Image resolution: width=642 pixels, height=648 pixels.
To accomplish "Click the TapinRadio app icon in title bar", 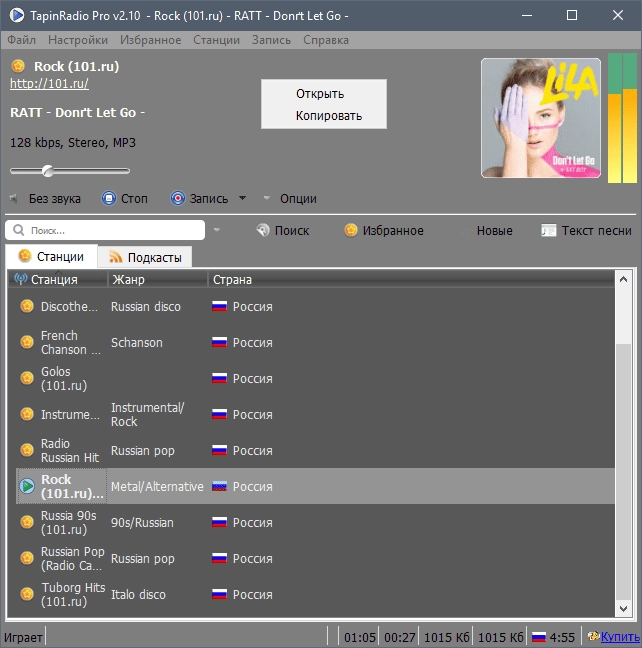I will pyautogui.click(x=17, y=15).
